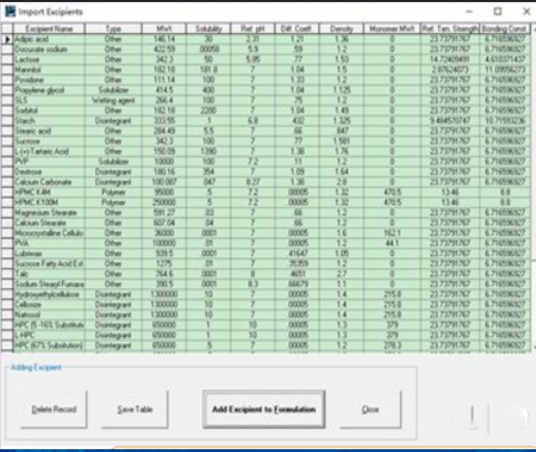Click the Save Table button

coord(135,409)
